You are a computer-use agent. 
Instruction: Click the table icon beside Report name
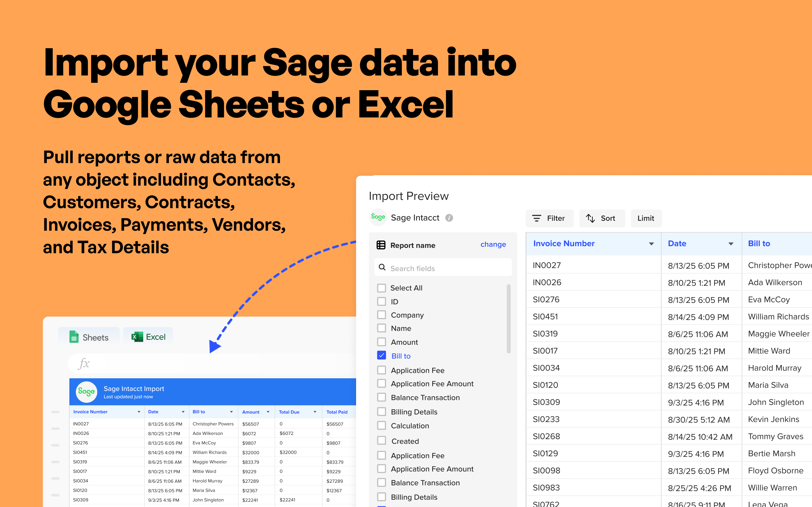coord(381,245)
